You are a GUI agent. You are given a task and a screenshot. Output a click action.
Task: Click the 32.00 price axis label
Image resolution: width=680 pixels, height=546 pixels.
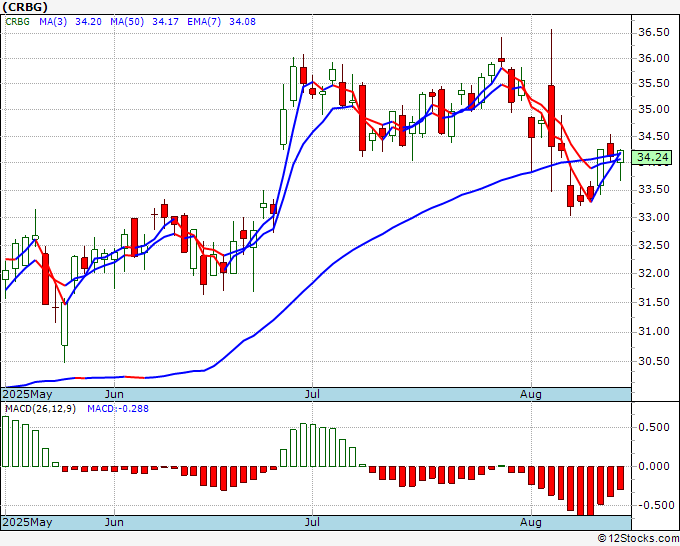[x=654, y=273]
